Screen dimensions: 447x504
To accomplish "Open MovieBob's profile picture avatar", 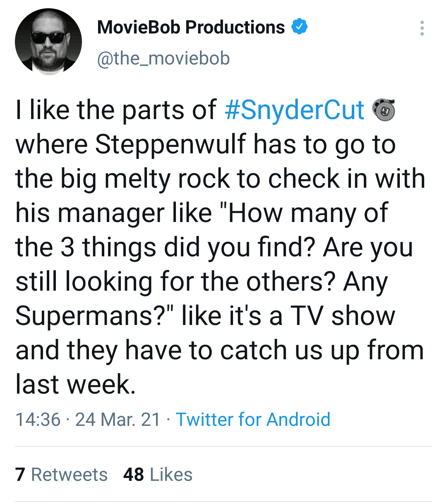I will click(48, 42).
